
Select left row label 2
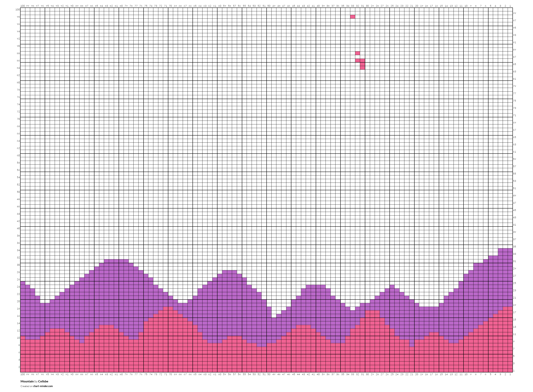19,367
